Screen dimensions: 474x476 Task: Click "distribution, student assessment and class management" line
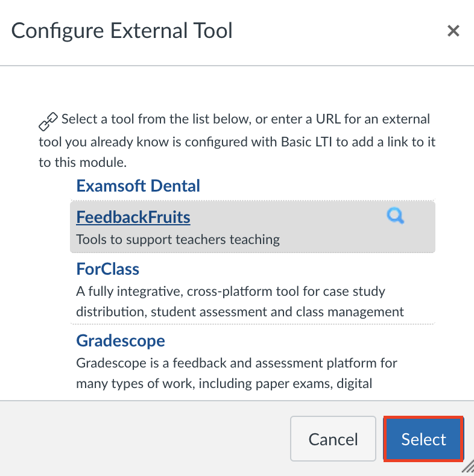(x=239, y=312)
